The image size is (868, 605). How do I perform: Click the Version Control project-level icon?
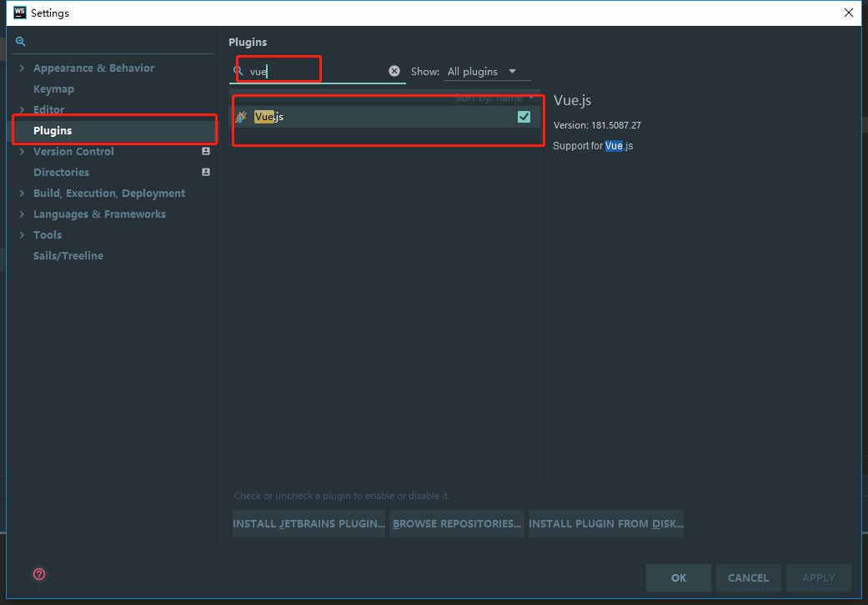pyautogui.click(x=206, y=151)
